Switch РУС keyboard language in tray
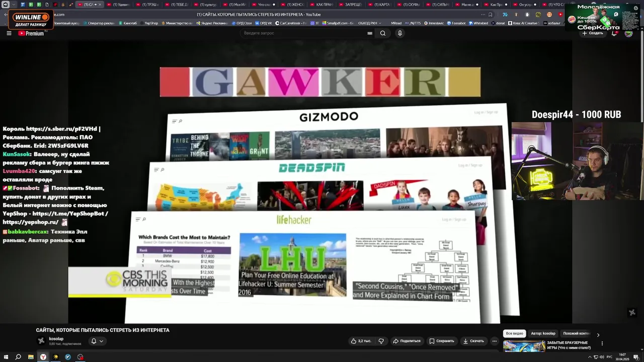This screenshot has height=362, width=644. coord(609,357)
